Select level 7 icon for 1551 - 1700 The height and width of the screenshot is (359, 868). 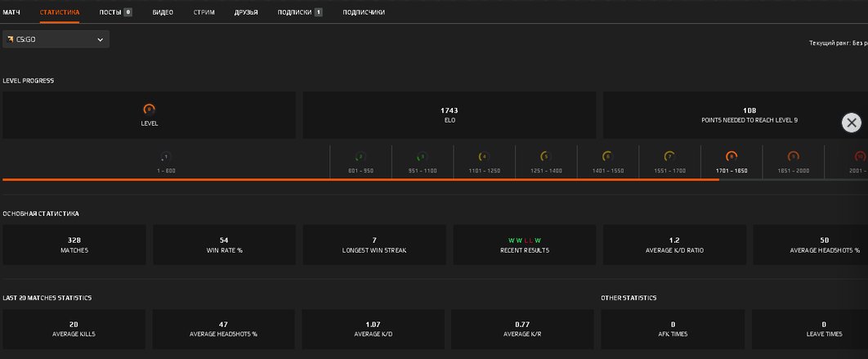click(670, 157)
